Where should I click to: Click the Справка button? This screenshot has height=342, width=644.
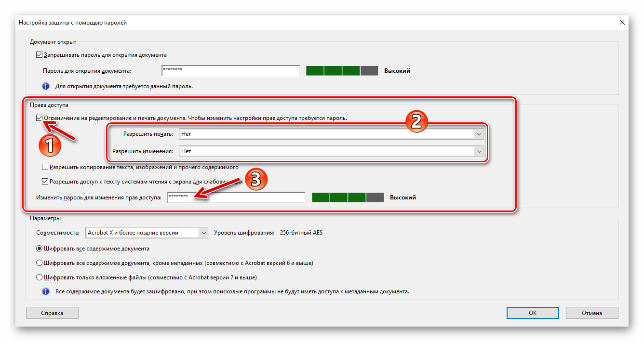click(x=52, y=313)
